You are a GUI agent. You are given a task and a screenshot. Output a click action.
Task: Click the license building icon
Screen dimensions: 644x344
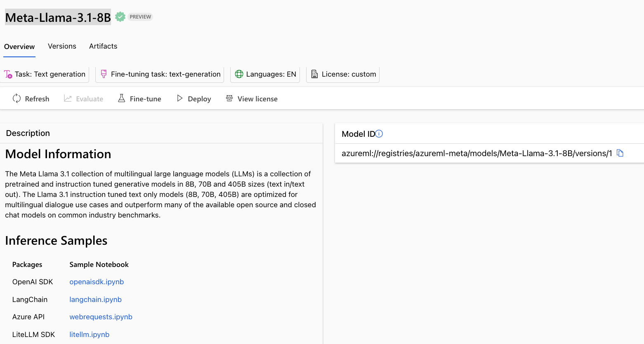pyautogui.click(x=314, y=74)
